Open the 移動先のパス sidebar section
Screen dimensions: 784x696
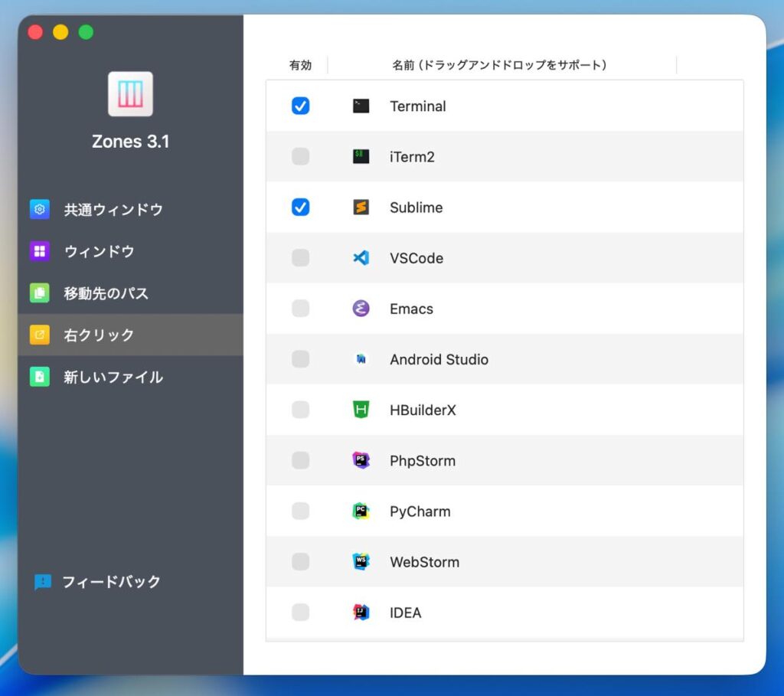(x=106, y=293)
